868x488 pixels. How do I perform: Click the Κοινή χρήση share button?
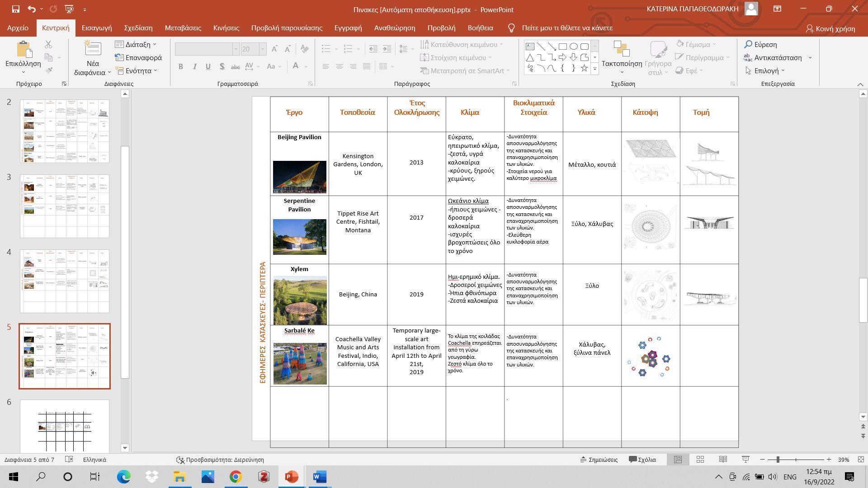tap(830, 28)
